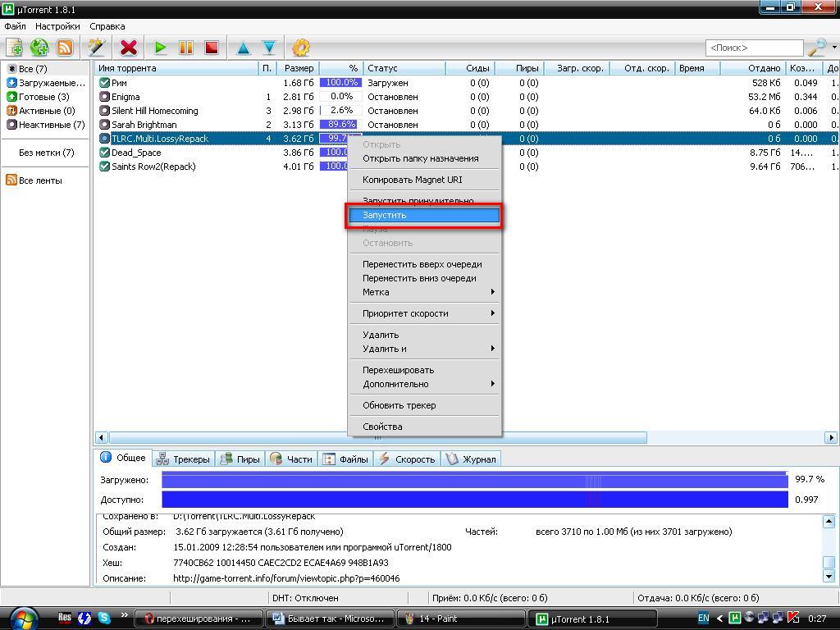Open the Файл menu
Screen dimensions: 840x630
(15, 26)
